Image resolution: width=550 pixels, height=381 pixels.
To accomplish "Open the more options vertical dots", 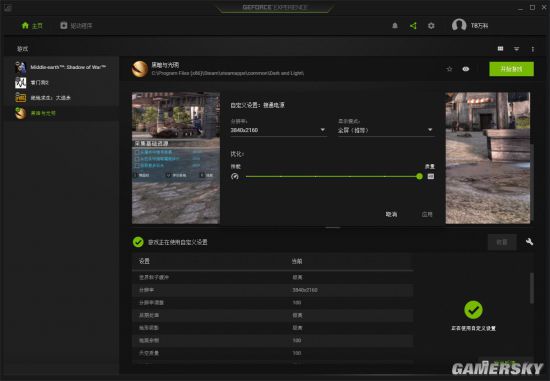I will 532,49.
